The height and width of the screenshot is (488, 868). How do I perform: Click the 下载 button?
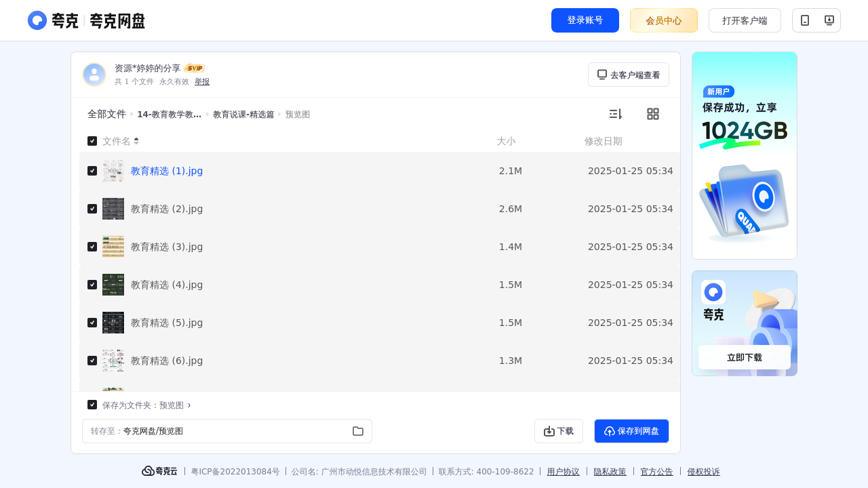pyautogui.click(x=559, y=431)
